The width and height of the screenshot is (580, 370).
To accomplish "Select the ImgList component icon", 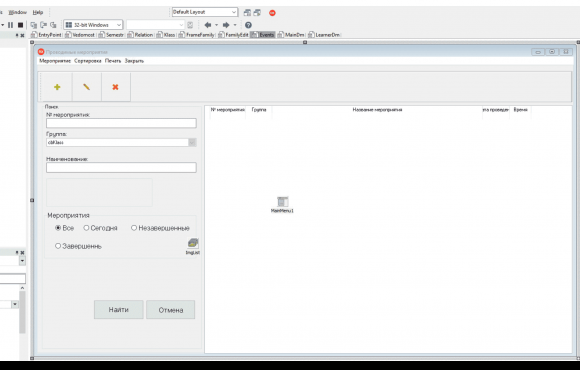I will 193,243.
